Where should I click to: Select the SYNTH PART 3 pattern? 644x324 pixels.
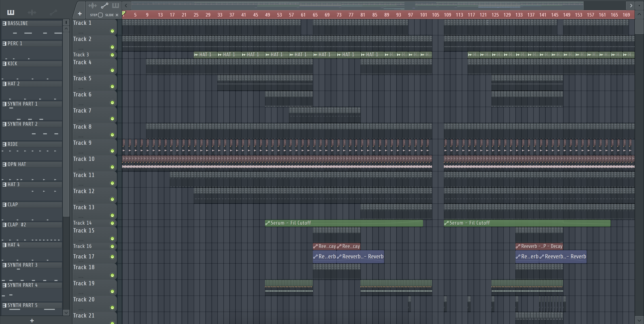pyautogui.click(x=32, y=265)
